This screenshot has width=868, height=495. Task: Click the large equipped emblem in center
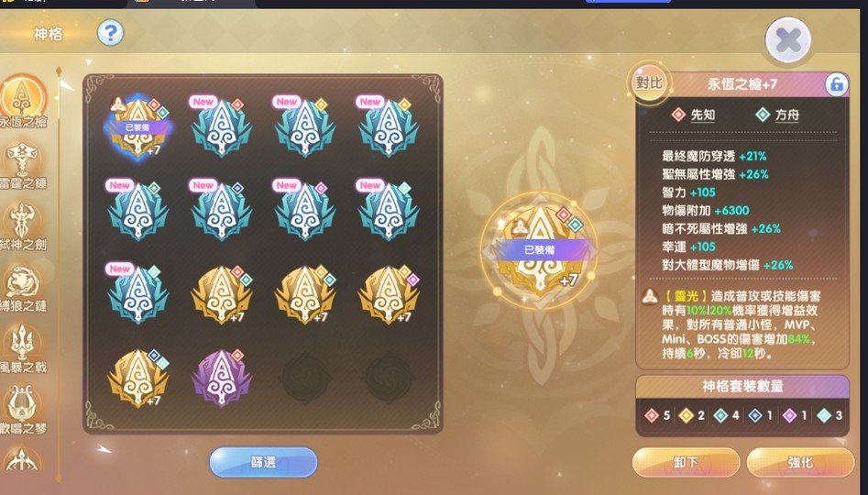coord(540,250)
